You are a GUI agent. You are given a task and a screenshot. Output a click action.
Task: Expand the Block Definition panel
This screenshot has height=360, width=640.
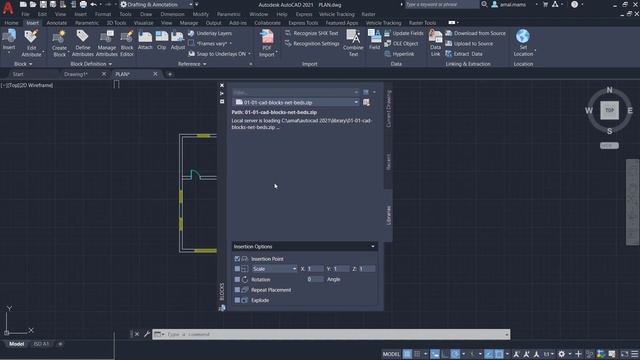coord(91,64)
